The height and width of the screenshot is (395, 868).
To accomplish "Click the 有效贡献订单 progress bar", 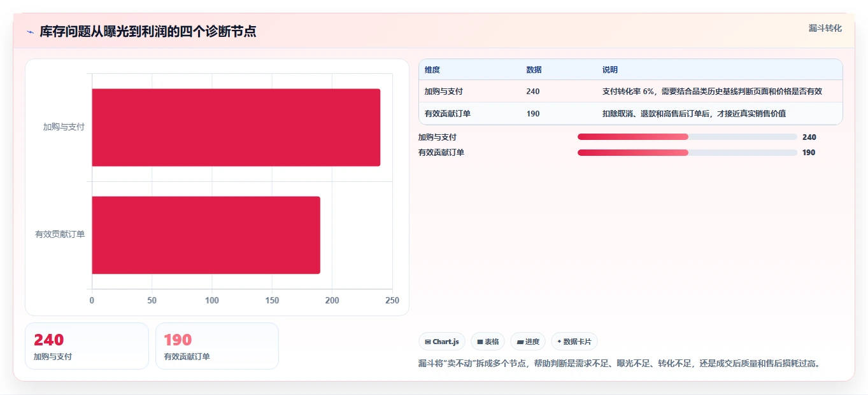I will click(687, 153).
